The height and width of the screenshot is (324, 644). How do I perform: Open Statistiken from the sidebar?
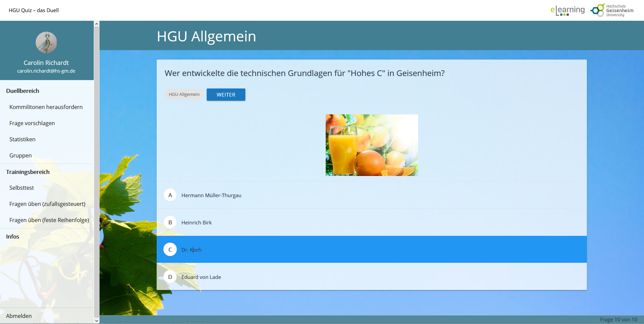coord(22,139)
